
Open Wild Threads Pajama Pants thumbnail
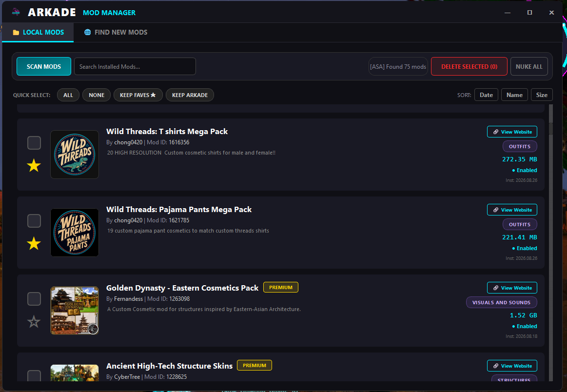coord(75,233)
